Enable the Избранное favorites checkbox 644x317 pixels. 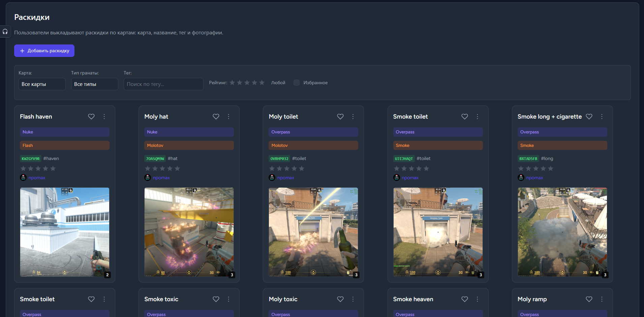click(x=297, y=83)
